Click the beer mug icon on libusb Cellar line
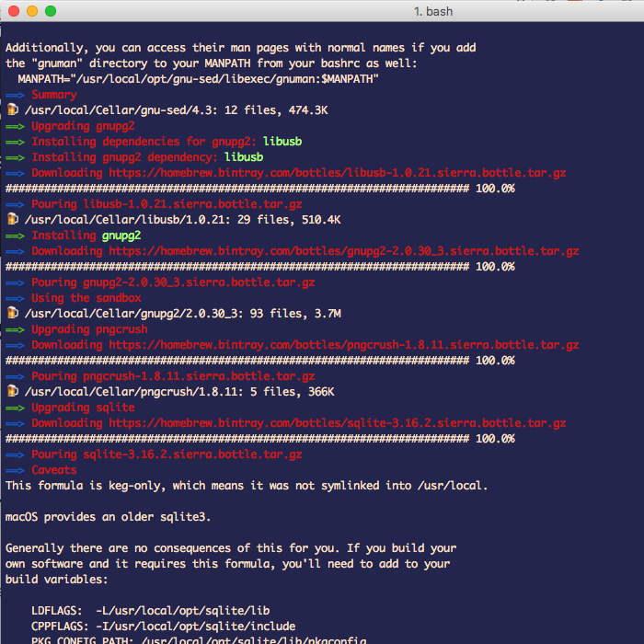The image size is (644, 644). (12, 220)
